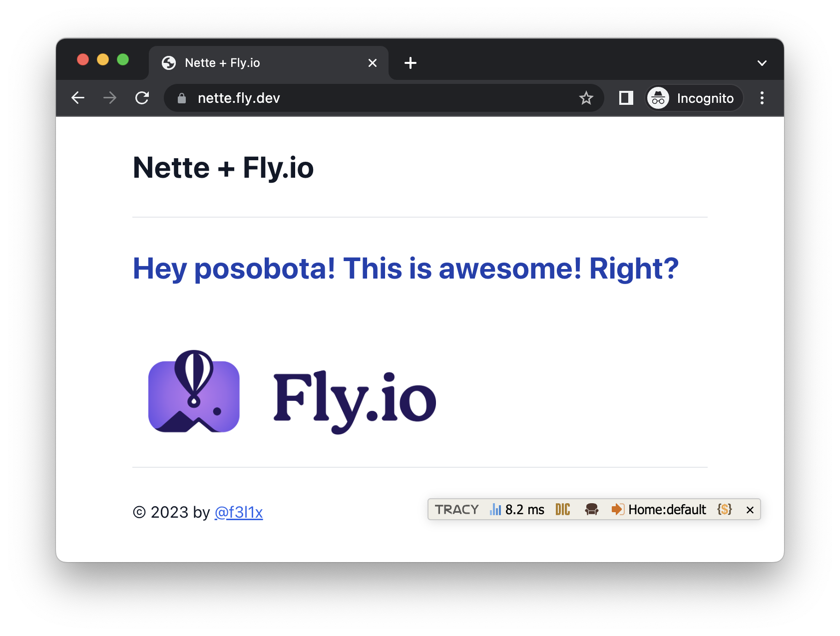Open Home:default routing panel in Tracy
This screenshot has width=840, height=636.
click(x=659, y=509)
